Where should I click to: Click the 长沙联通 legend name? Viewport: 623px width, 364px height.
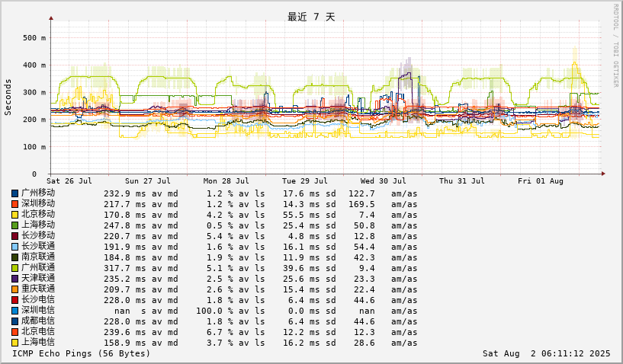[x=38, y=247]
